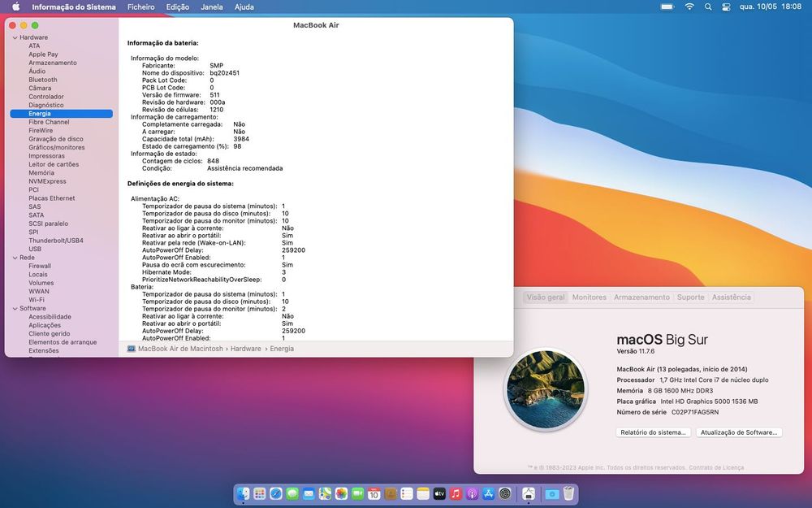
Task: Select Energia in the sidebar
Action: (61, 114)
